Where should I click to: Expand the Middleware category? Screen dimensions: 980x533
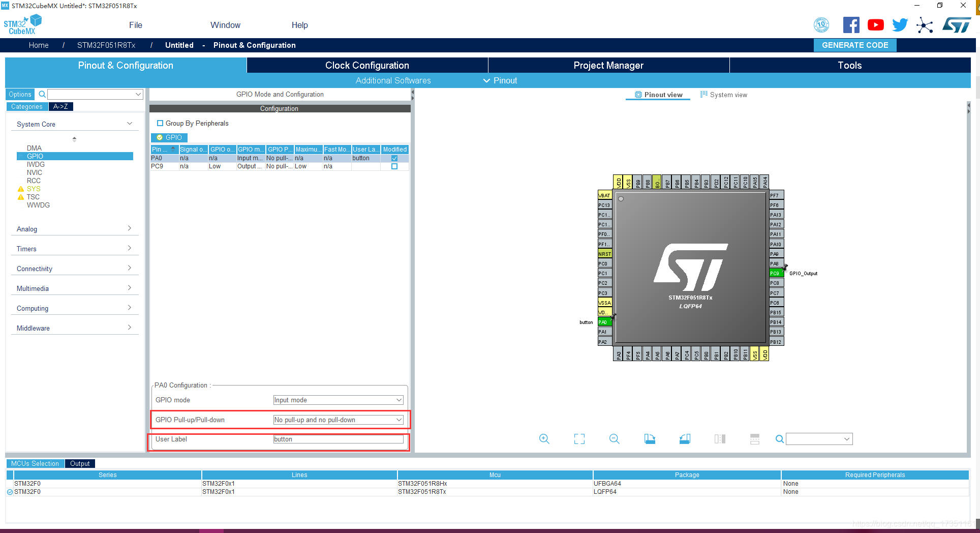tap(129, 328)
